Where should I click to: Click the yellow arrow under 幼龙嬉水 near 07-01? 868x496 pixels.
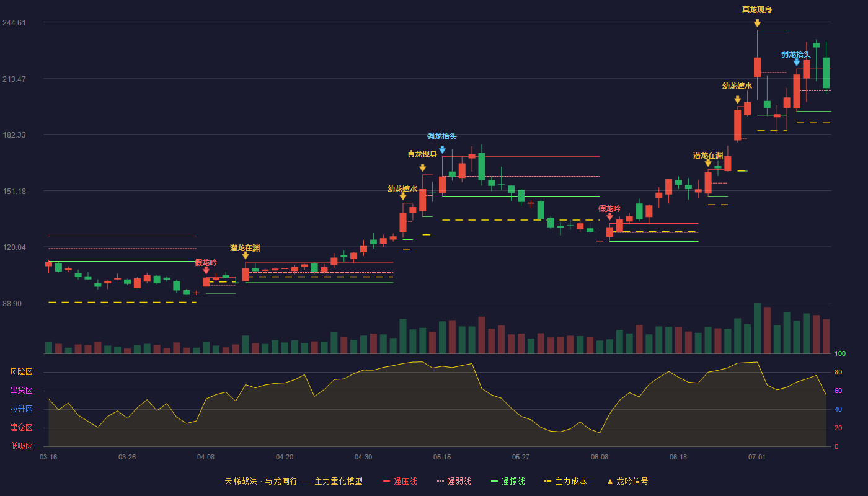(737, 100)
